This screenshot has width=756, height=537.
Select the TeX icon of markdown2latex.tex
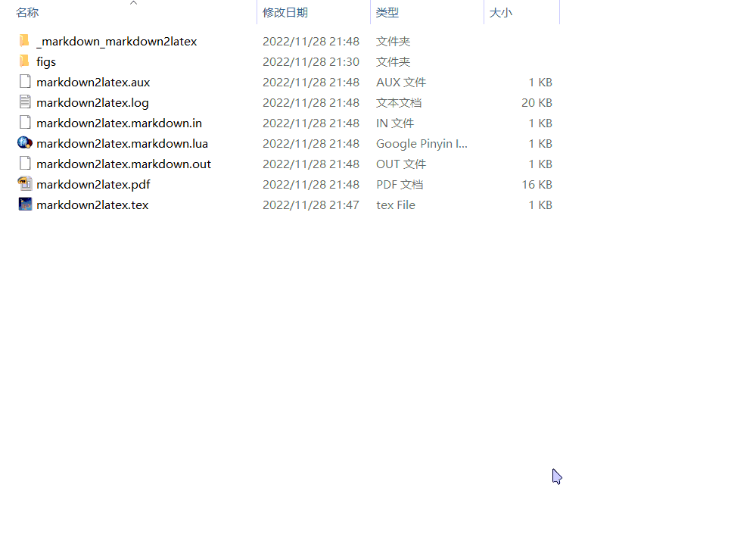pos(24,204)
